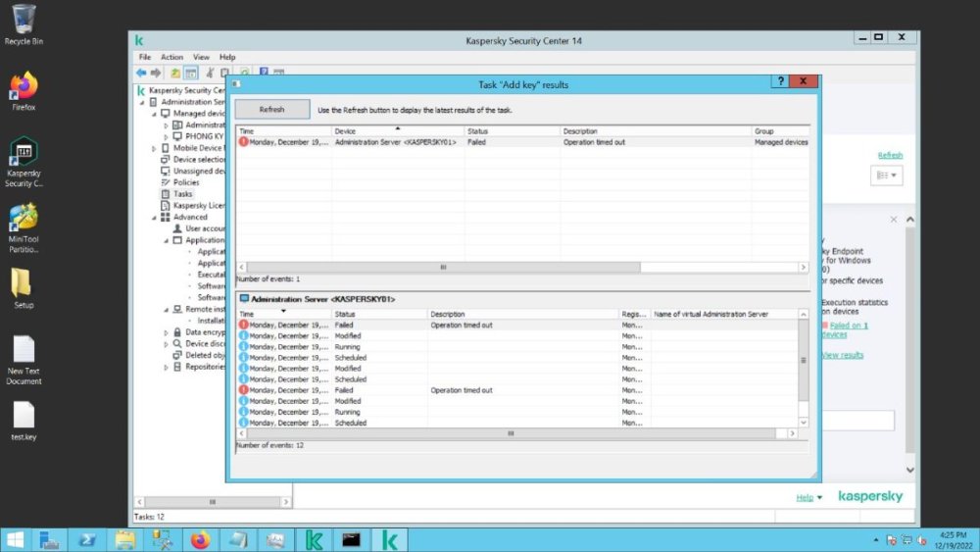Select the failed Administration Server row
This screenshot has height=552, width=980.
395,142
